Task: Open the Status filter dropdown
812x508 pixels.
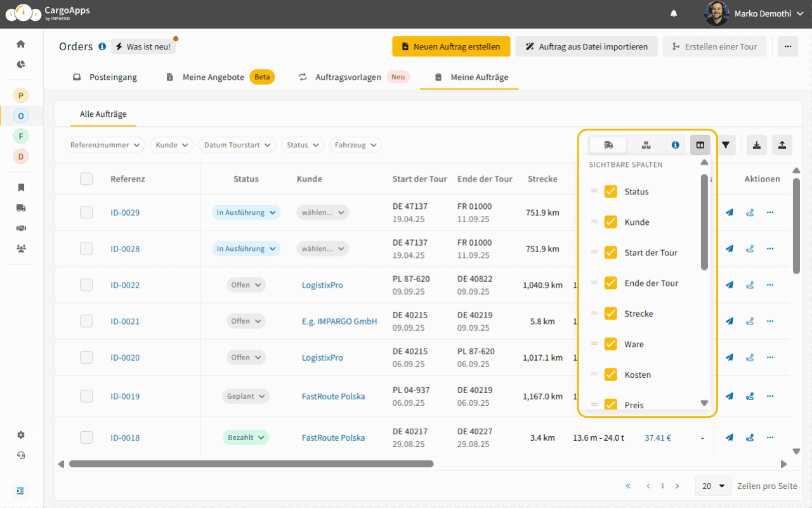Action: tap(303, 145)
